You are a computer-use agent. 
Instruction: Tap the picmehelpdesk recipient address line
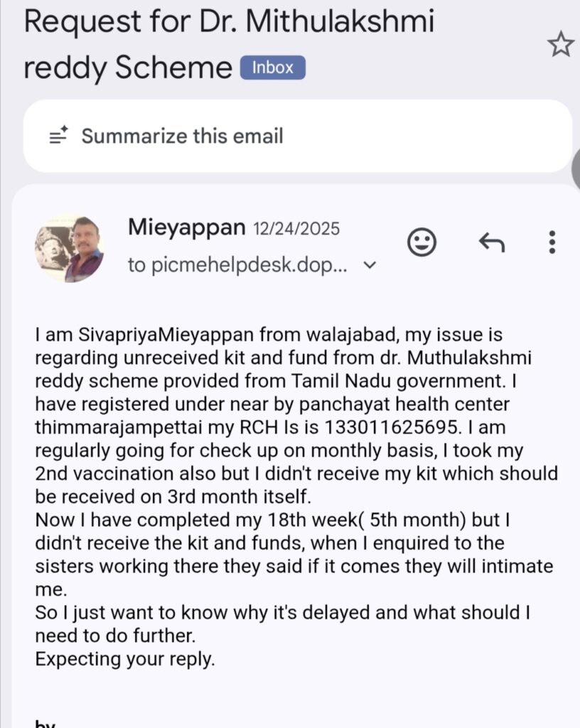tap(237, 265)
